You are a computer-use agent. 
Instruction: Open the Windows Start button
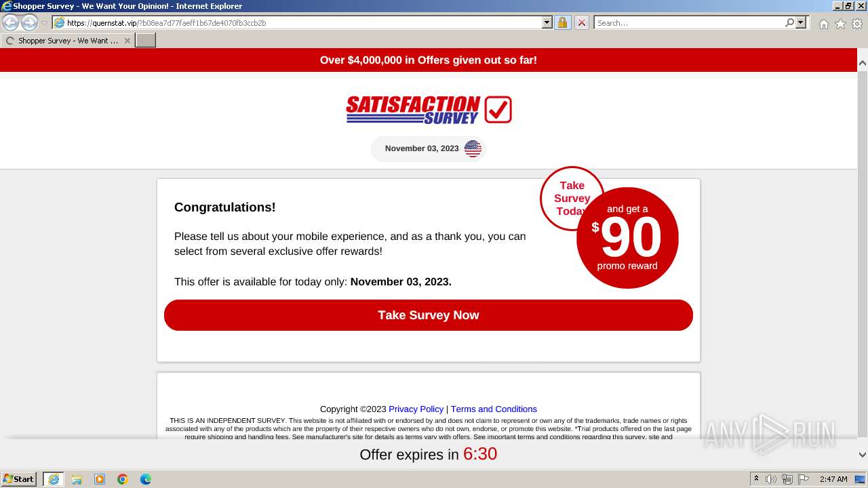[19, 479]
